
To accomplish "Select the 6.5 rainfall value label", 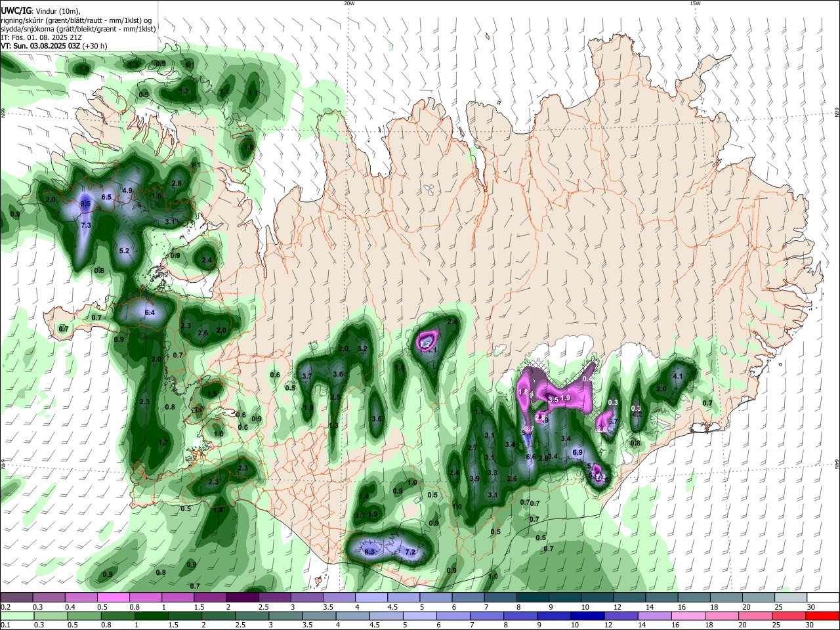I will 106,197.
